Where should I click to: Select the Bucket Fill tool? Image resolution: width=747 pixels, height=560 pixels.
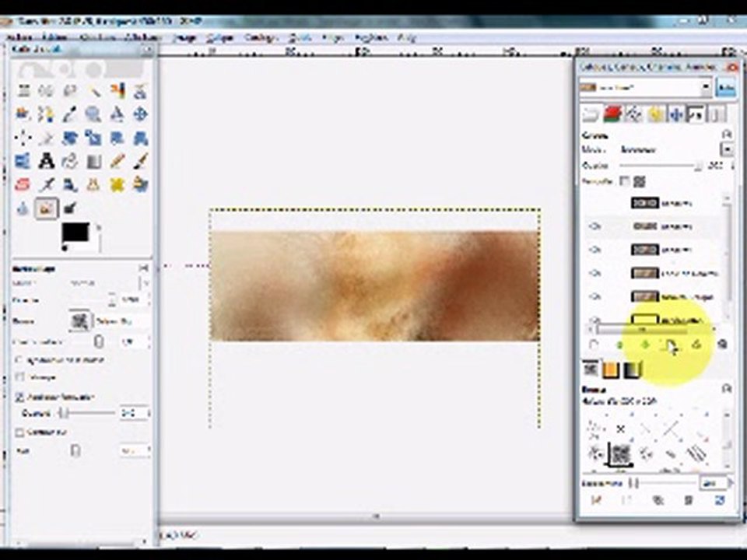click(70, 162)
